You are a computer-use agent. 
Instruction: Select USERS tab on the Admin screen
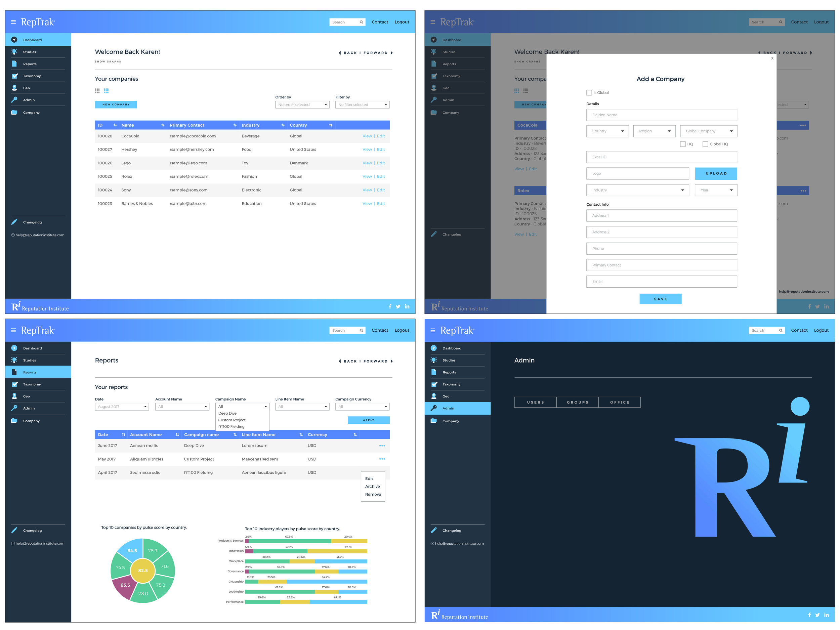(536, 402)
